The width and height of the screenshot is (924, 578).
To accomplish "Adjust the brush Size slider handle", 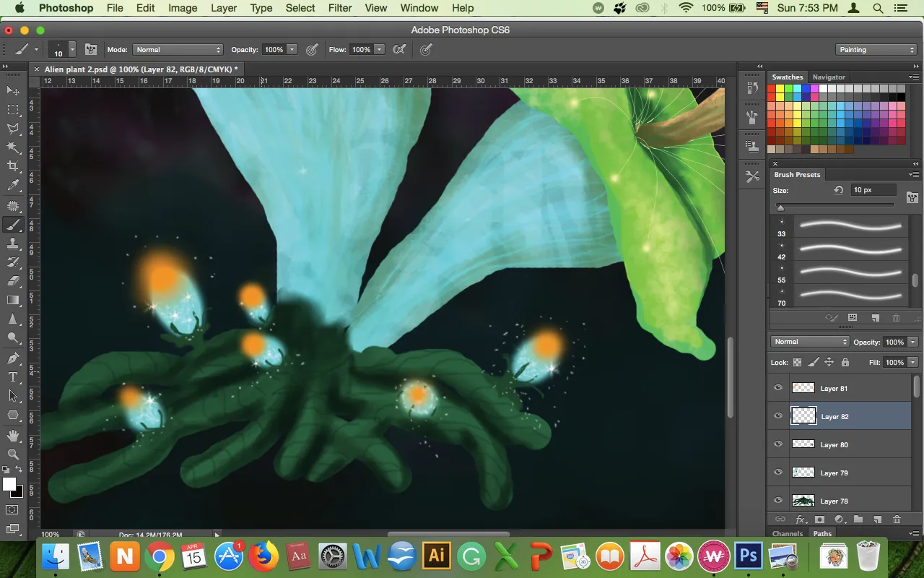I will 780,207.
